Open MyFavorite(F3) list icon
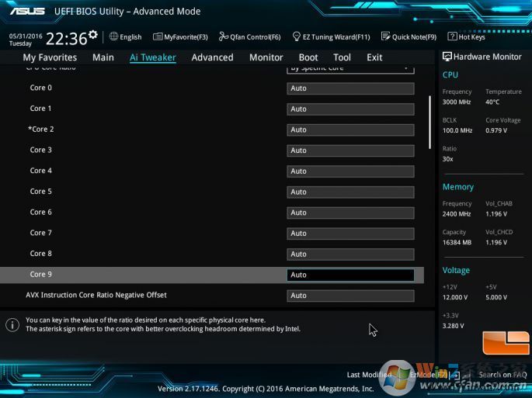The height and width of the screenshot is (398, 532). coord(158,36)
